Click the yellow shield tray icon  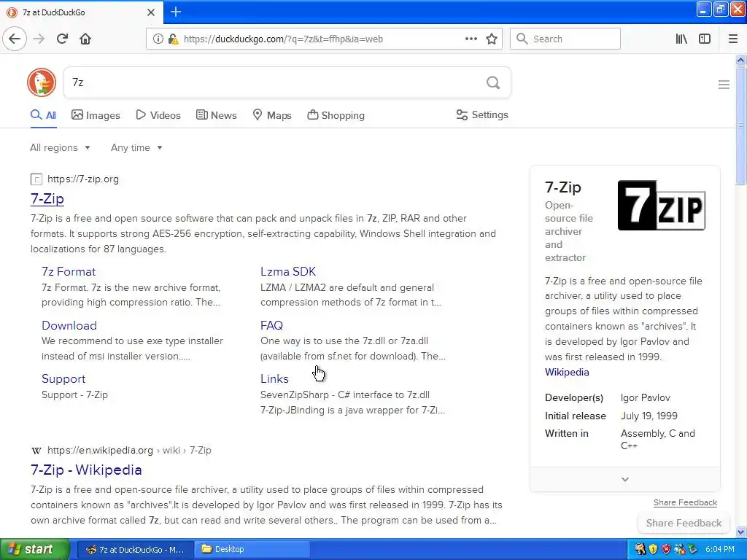653,549
